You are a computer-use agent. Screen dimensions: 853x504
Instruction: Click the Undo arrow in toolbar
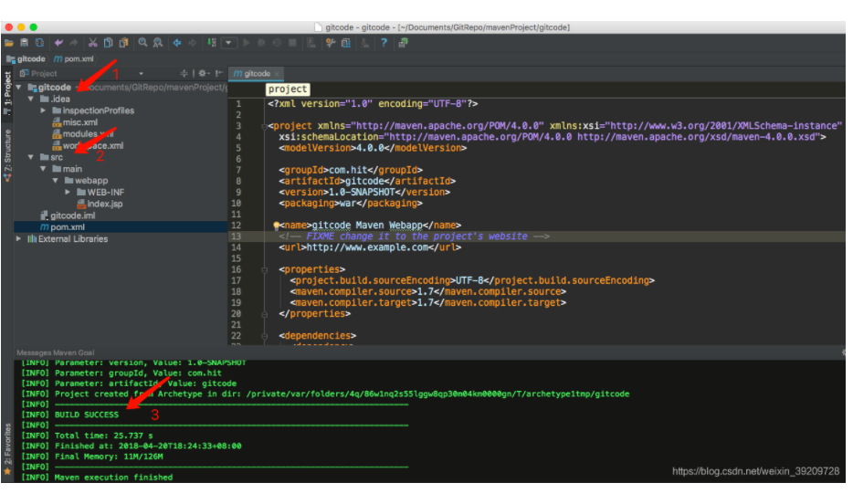pyautogui.click(x=58, y=43)
